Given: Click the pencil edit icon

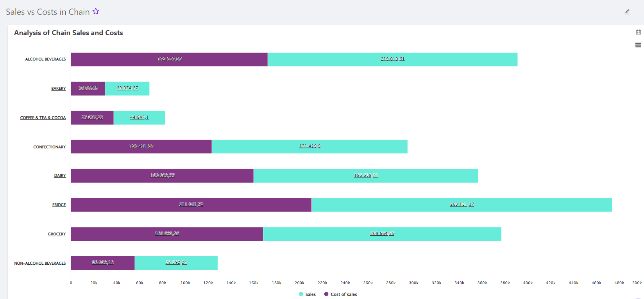Looking at the screenshot, I should coord(627,12).
